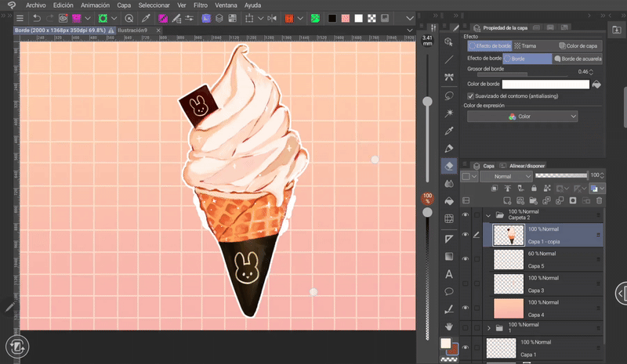627x364 pixels.
Task: Open the Color de expresión dropdown
Action: (522, 117)
